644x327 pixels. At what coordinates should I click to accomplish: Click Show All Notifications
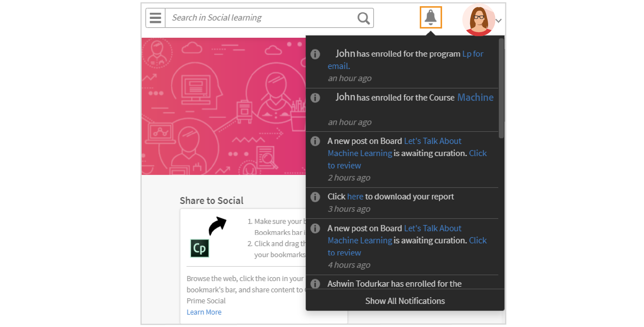pos(405,301)
